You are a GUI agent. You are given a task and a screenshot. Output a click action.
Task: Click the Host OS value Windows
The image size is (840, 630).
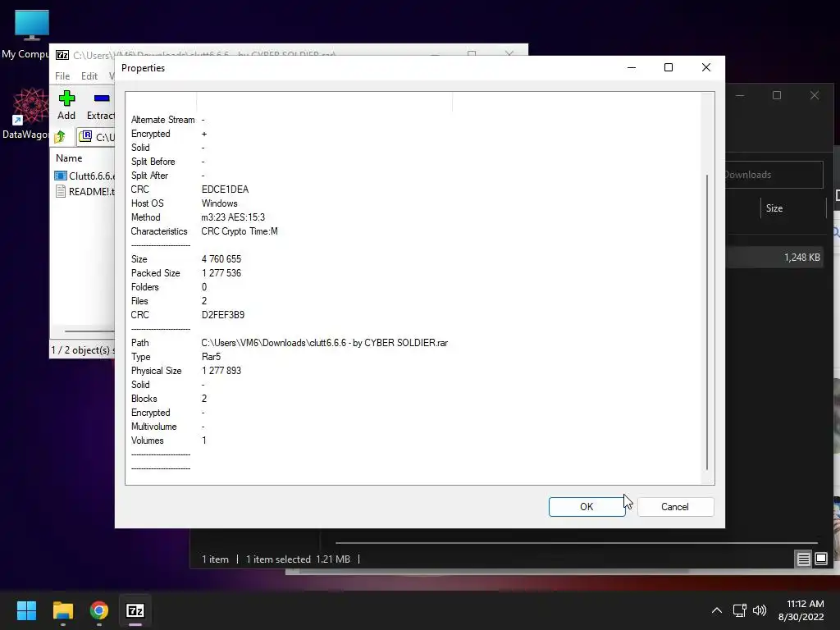(x=219, y=203)
